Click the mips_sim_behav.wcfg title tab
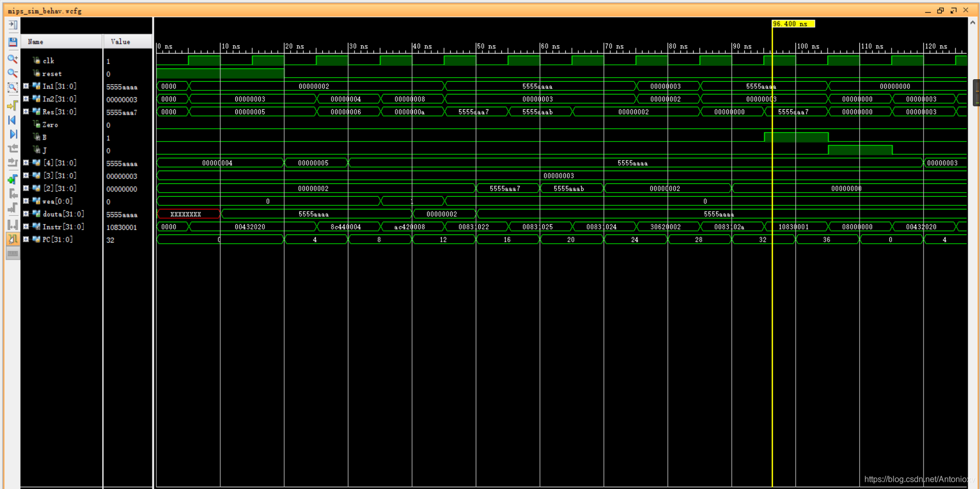 coord(44,11)
